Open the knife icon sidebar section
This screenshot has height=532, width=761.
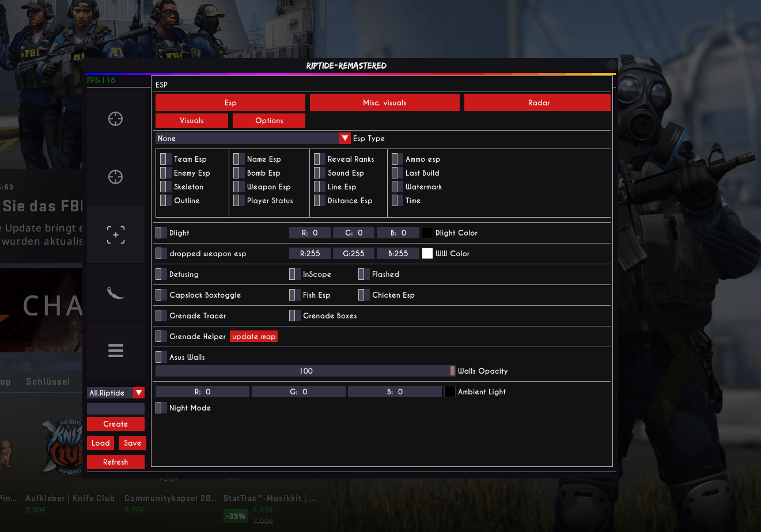click(116, 292)
